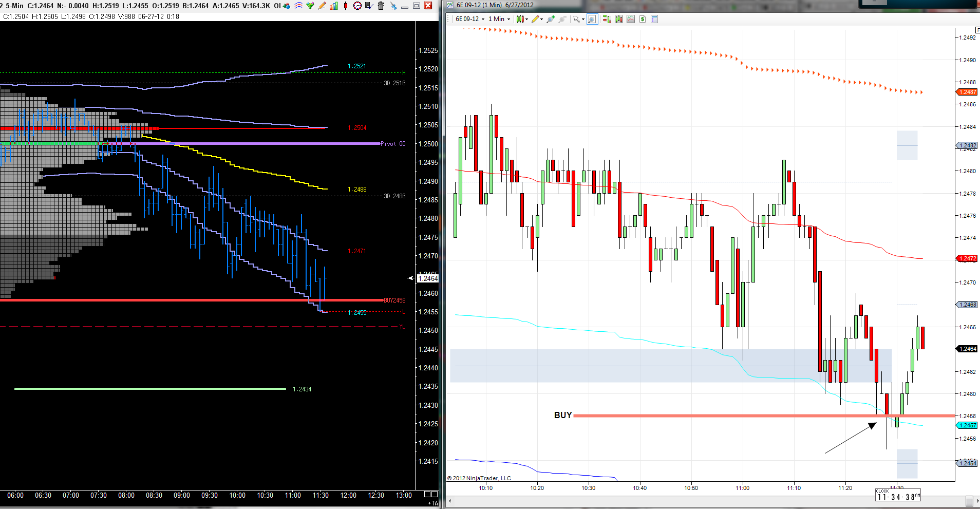980x509 pixels.
Task: Open the indicators line chart icon
Action: click(631, 19)
